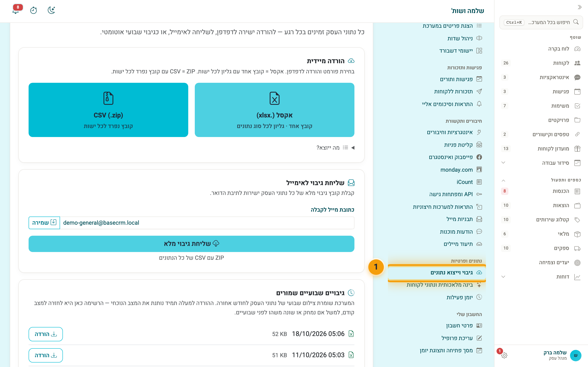Screen dimensions: 588x367
Task: Download the 18/10/2026 05:06 weekly backup
Action: (x=46, y=334)
